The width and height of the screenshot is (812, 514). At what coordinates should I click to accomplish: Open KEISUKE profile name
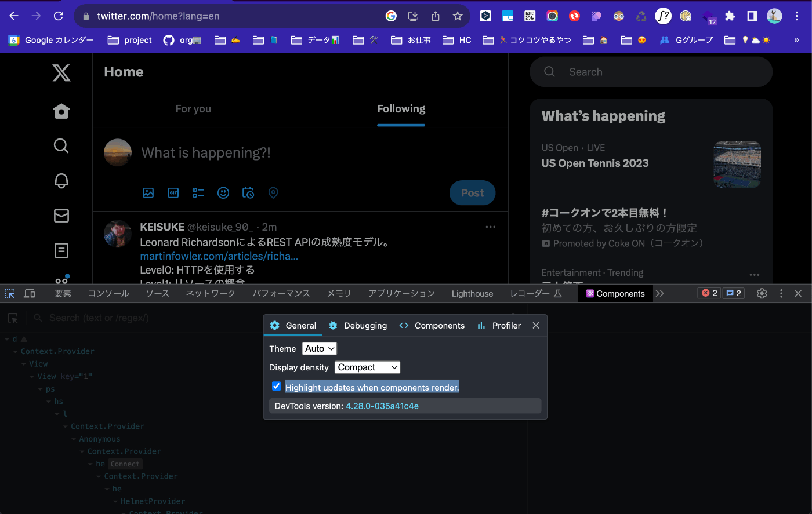pos(162,227)
